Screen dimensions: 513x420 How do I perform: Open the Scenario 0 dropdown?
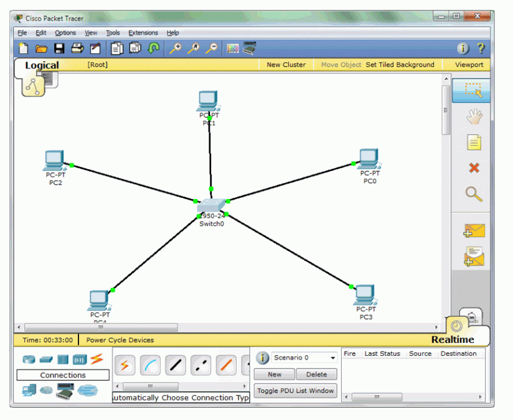click(304, 358)
